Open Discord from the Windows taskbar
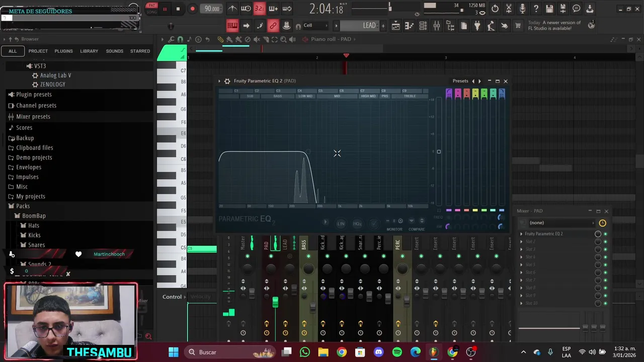Viewport: 644px width, 362px height. click(378, 352)
